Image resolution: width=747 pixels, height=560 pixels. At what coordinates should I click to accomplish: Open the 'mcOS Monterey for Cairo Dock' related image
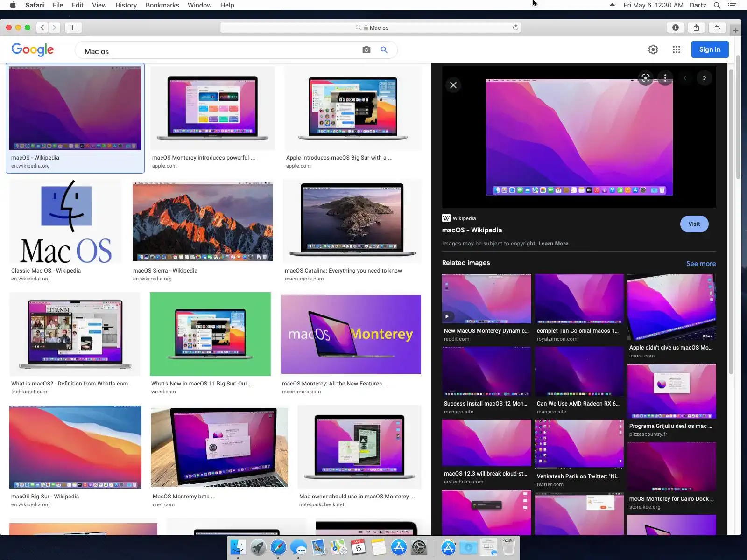coord(672,467)
